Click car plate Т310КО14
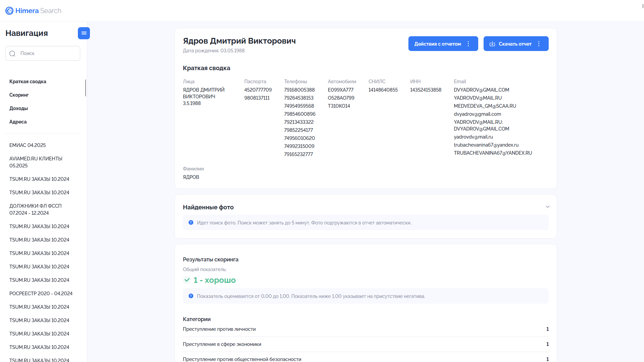This screenshot has width=644, height=362. [339, 106]
